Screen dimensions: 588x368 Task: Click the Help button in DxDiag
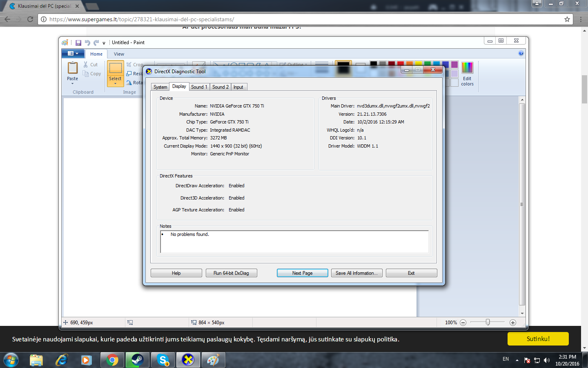point(176,273)
